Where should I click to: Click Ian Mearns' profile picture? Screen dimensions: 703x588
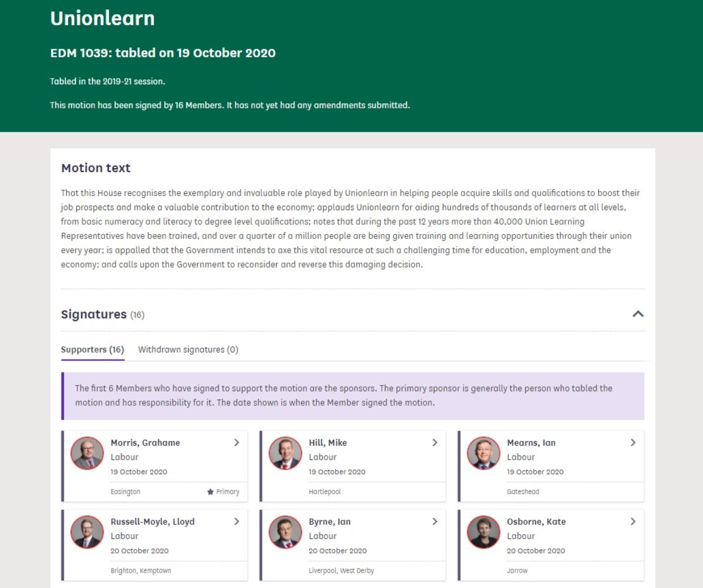(x=483, y=453)
